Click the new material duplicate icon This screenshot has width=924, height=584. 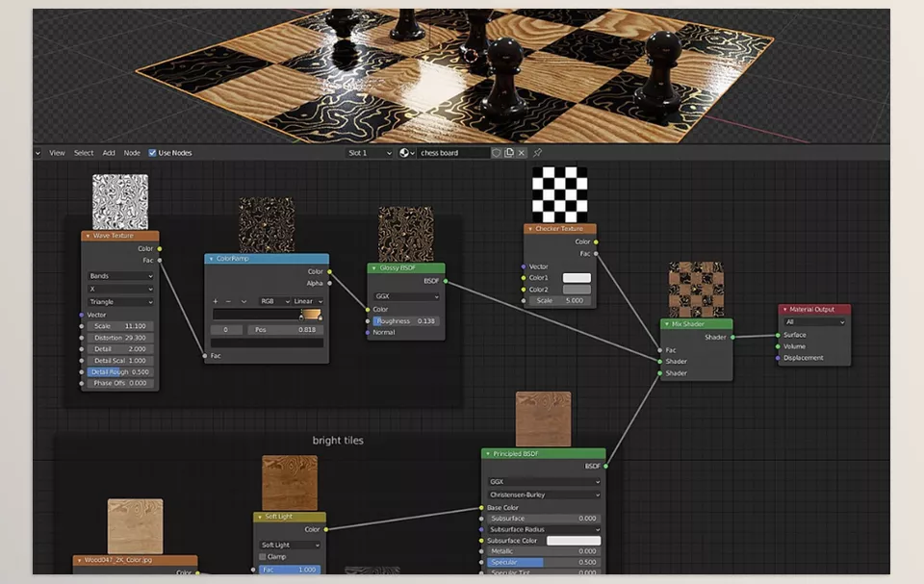(509, 153)
